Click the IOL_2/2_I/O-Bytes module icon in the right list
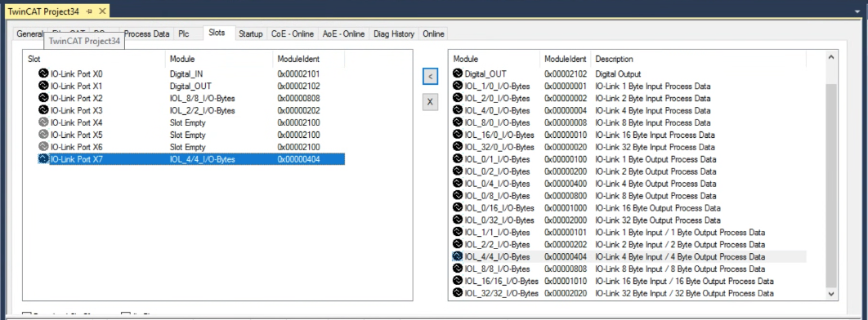The width and height of the screenshot is (868, 320). click(x=457, y=244)
